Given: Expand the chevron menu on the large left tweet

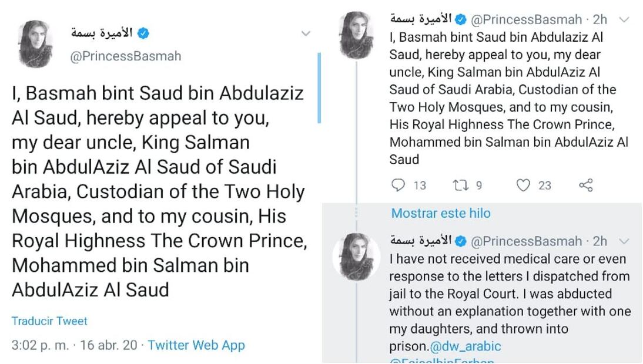Looking at the screenshot, I should pos(306,34).
